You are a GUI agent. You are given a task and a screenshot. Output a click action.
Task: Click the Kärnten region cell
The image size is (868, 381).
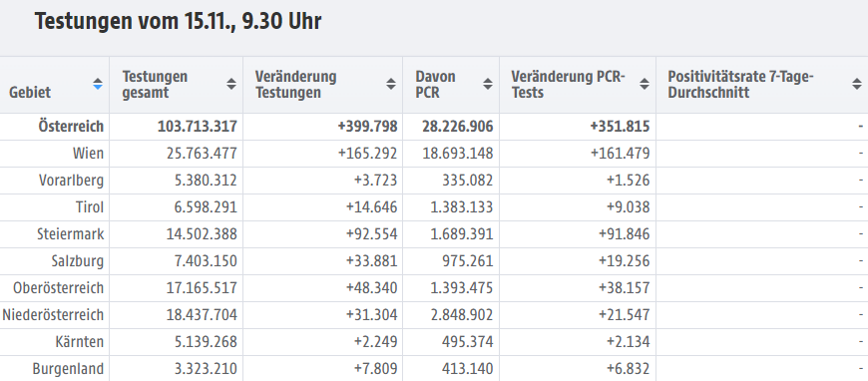point(79,342)
